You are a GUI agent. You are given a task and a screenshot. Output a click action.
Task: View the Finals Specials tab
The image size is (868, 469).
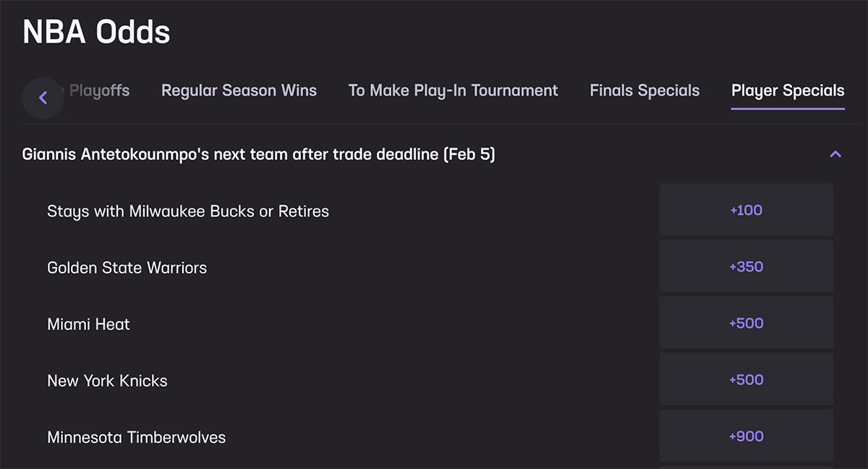pos(644,90)
